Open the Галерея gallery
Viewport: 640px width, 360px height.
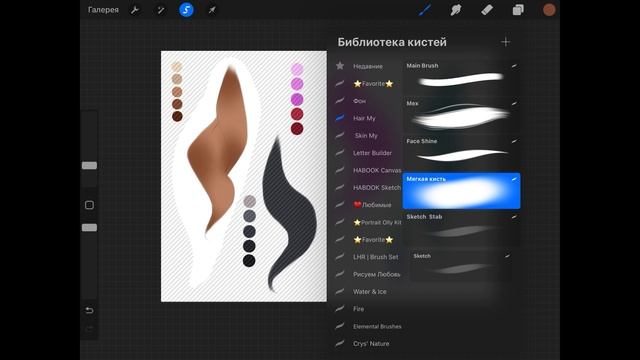point(103,10)
